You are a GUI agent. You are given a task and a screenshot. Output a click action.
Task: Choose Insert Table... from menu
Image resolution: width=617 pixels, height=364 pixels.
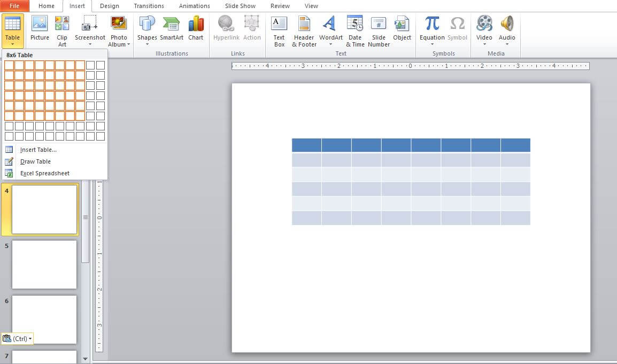(x=38, y=150)
